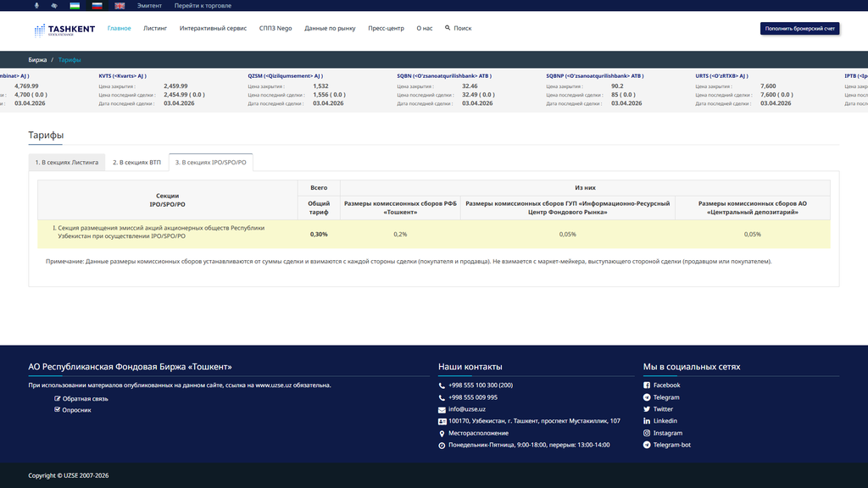Open the Instagram link text
This screenshot has width=868, height=488.
point(668,433)
